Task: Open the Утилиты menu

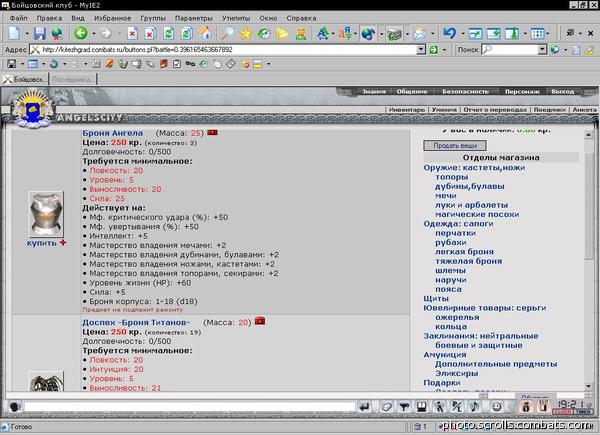Action: pos(236,18)
